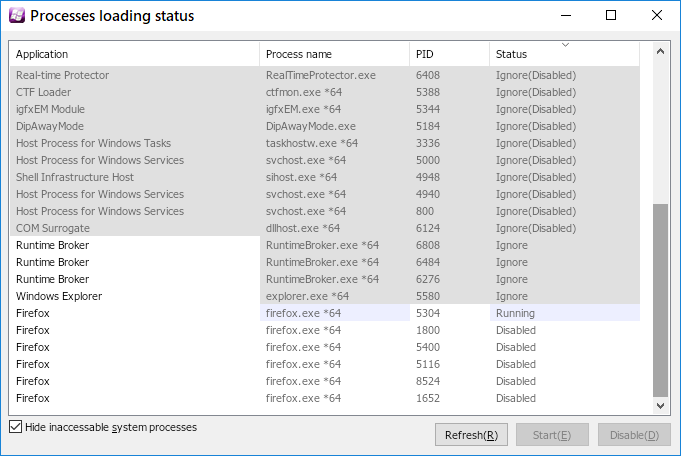Click the app icon in the title bar
The image size is (681, 456).
click(17, 16)
